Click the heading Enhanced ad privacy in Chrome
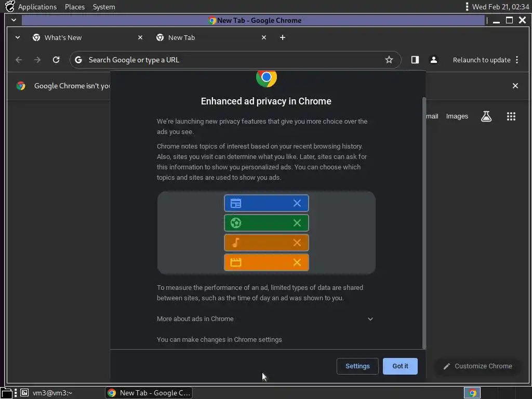532x399 pixels. coord(266,101)
